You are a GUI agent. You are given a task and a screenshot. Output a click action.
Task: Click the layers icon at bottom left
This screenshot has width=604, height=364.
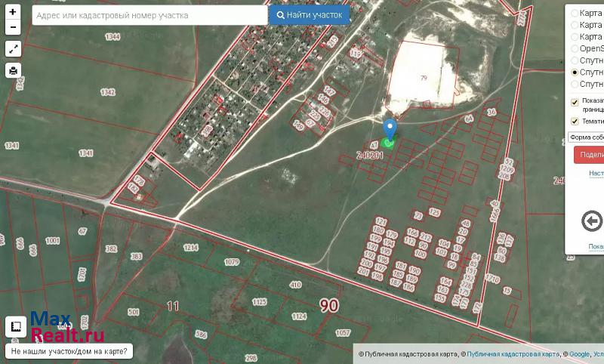(14, 327)
